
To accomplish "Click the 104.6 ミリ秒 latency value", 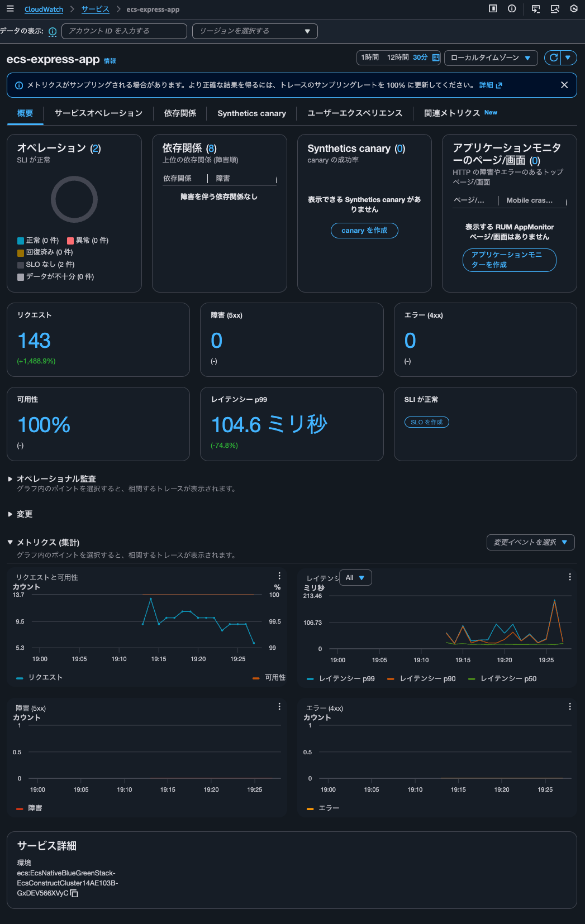I will (269, 425).
